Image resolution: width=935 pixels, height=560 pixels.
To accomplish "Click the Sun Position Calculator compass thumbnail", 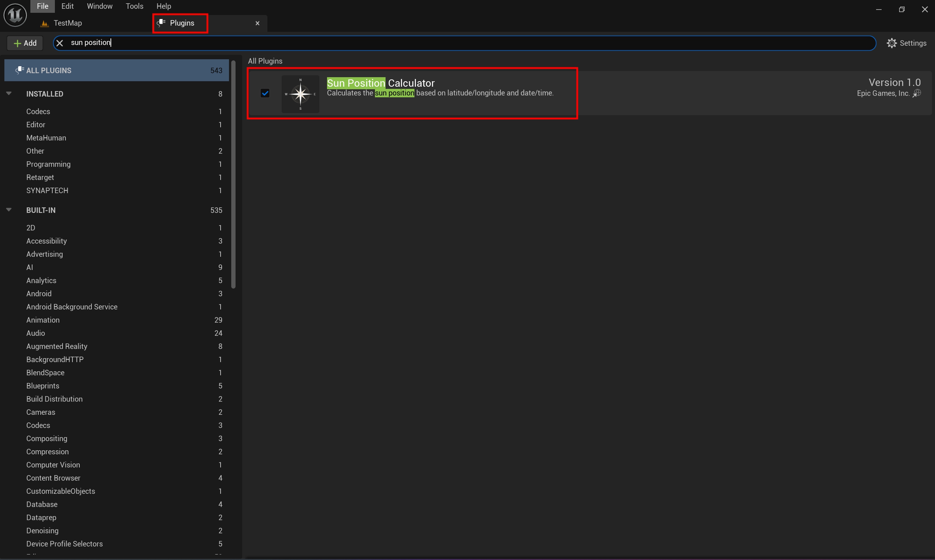I will pyautogui.click(x=300, y=94).
